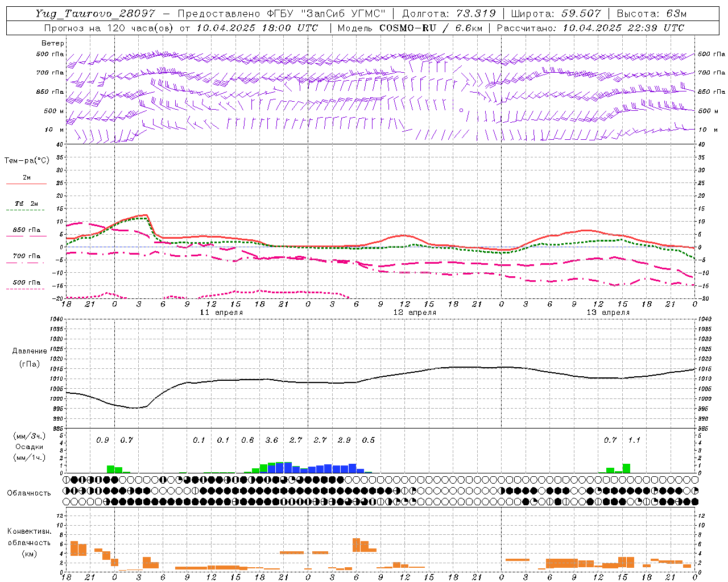This screenshot has width=728, height=582.
Task: Click the 700 гПа wind level label on right axis
Action: [711, 73]
